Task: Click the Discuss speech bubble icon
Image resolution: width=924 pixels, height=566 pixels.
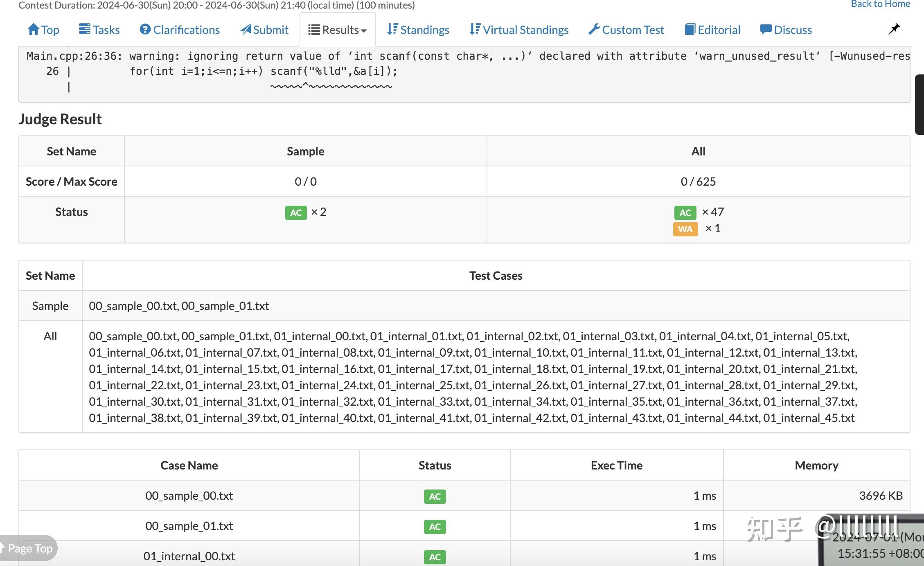Action: [x=766, y=29]
